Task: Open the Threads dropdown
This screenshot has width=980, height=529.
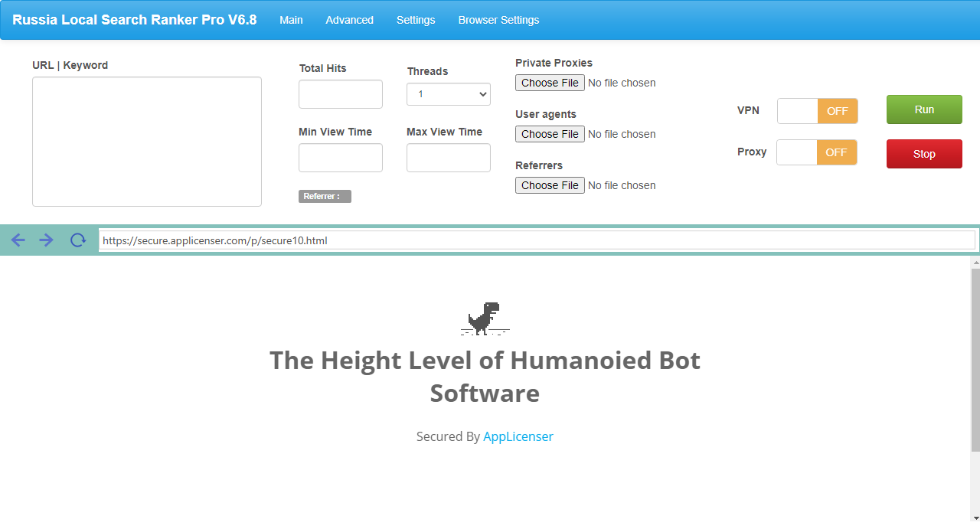Action: [448, 94]
